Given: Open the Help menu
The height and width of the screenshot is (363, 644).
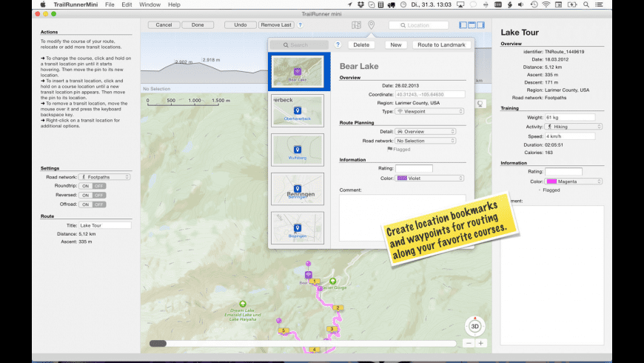Looking at the screenshot, I should 174,4.
